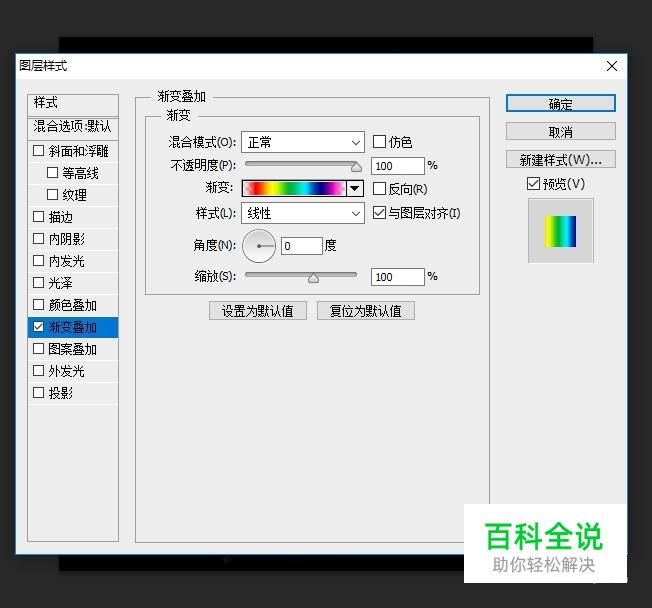Select 混合选项:默认 in left list
This screenshot has height=608, width=652.
click(x=73, y=127)
